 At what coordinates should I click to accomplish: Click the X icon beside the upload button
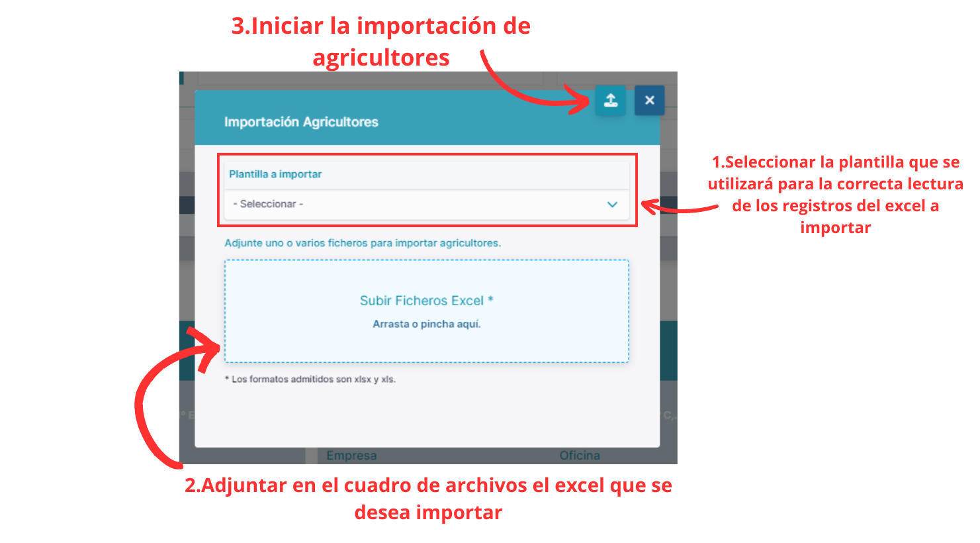[648, 100]
